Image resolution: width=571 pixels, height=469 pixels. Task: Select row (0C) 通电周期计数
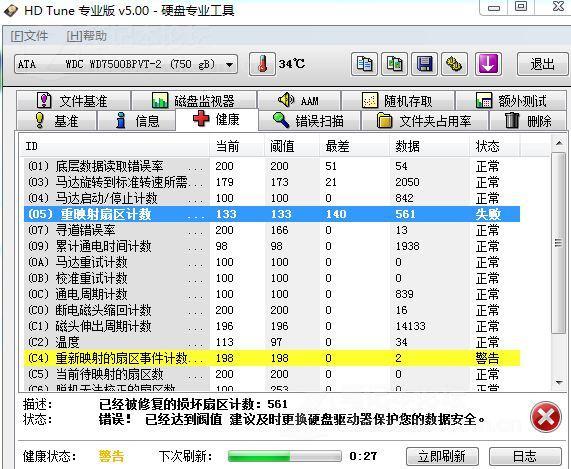coord(272,294)
